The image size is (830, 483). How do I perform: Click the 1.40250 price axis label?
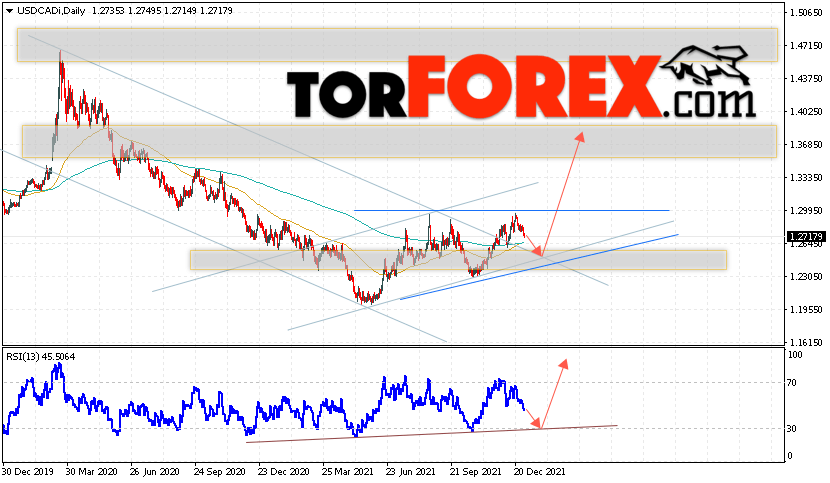(806, 112)
